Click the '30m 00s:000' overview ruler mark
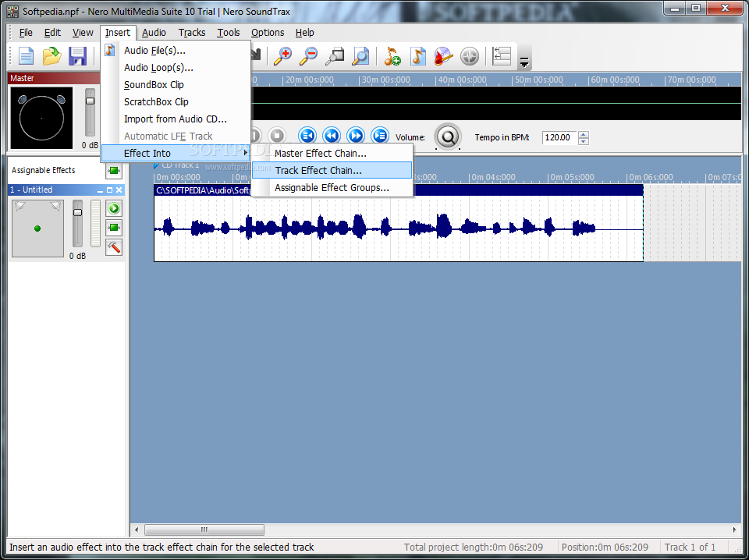Screen dimensions: 749x560 point(387,80)
